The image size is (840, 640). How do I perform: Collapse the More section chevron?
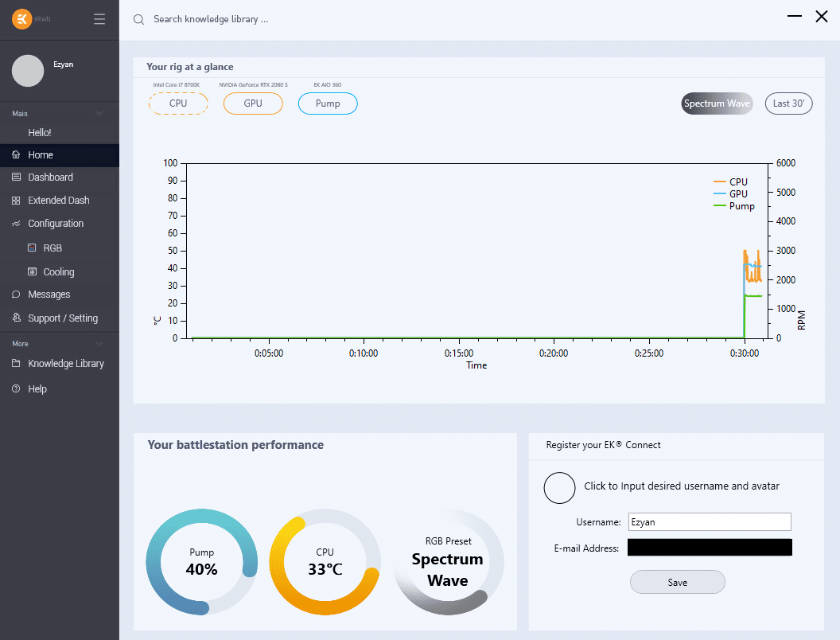tap(99, 344)
